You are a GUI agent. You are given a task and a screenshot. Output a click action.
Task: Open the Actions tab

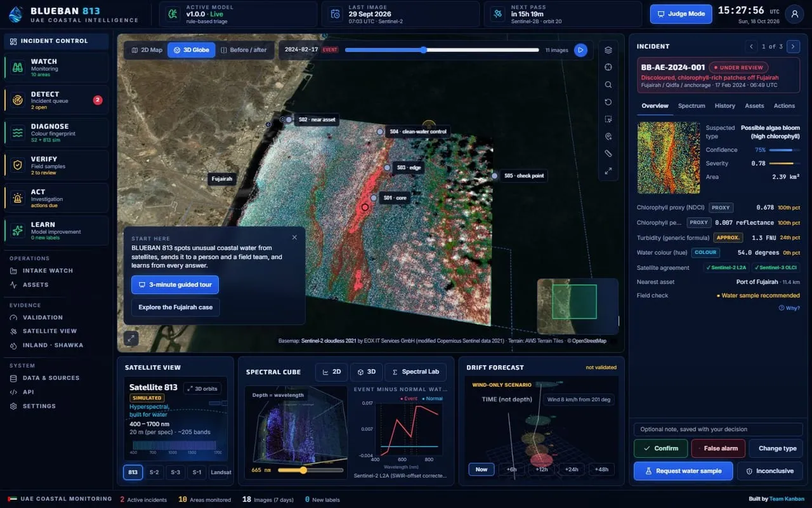[x=784, y=106]
